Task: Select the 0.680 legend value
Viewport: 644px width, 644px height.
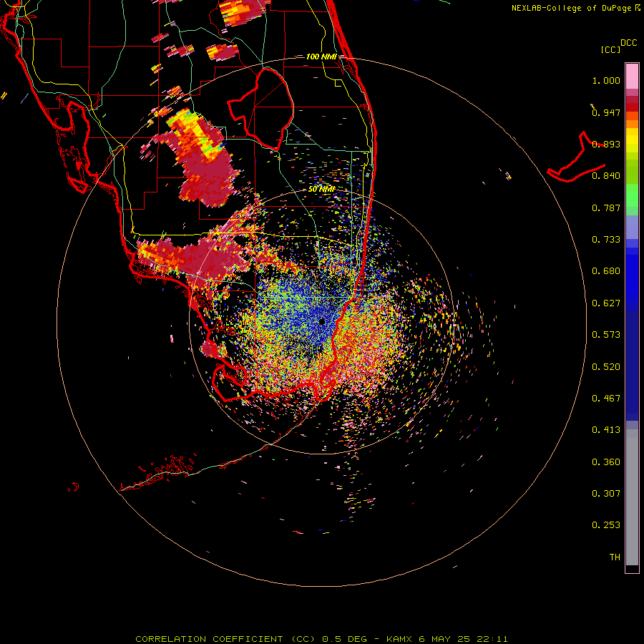Action: (x=606, y=271)
